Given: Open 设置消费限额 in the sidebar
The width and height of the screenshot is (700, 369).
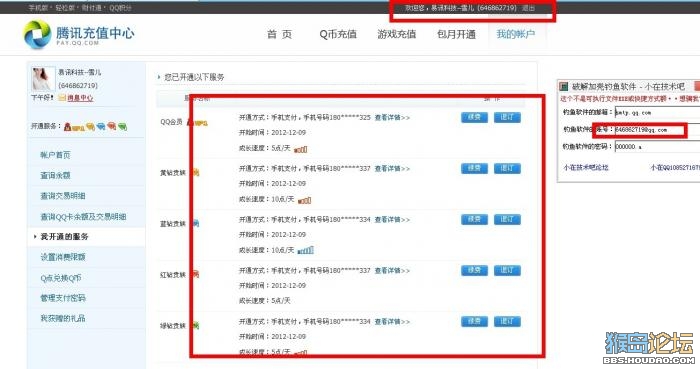Looking at the screenshot, I should 63,257.
